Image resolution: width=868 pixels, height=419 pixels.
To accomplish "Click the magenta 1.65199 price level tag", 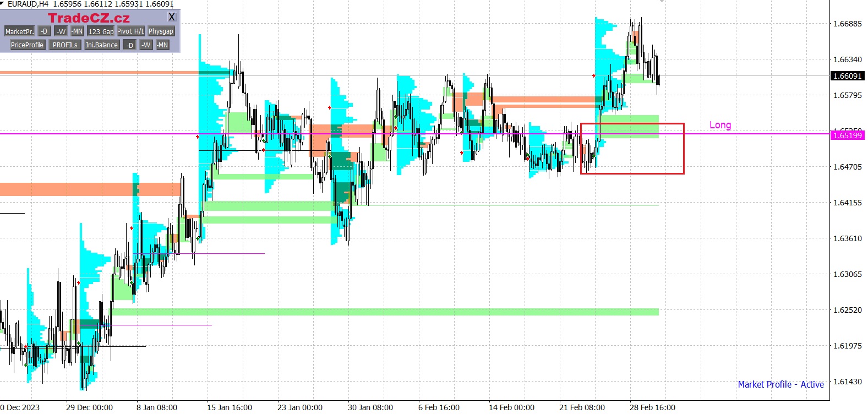I will tap(847, 135).
